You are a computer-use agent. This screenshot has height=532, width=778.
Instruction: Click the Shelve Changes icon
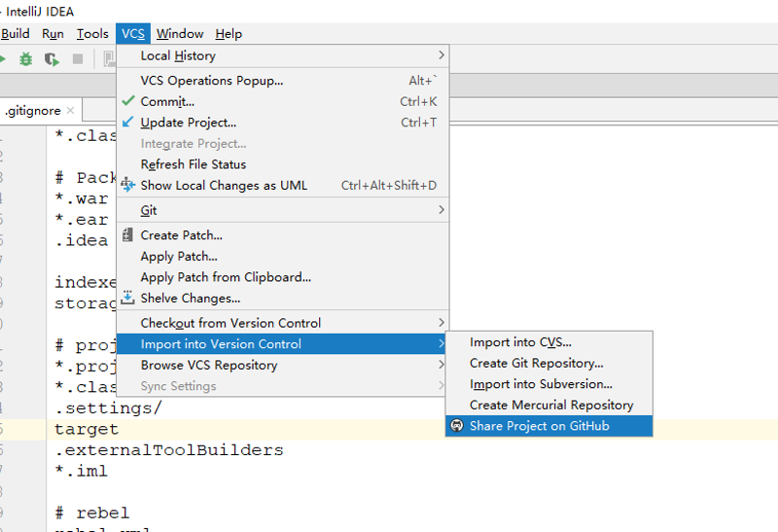[127, 298]
